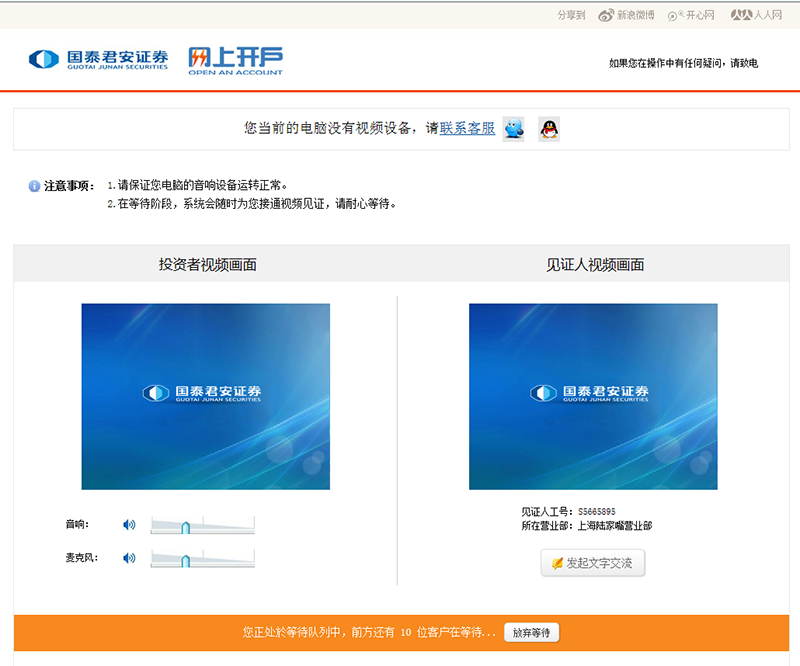Click the 网上开户 Open An Account logo
The image size is (800, 666).
coord(236,60)
